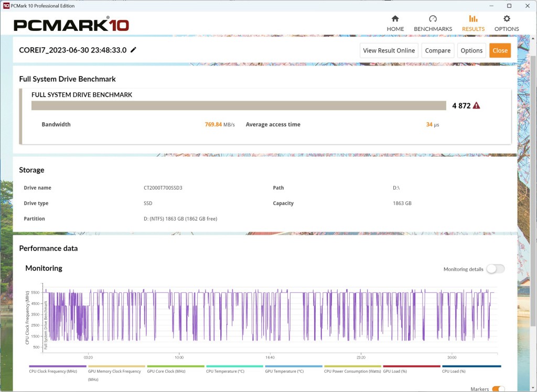
Task: Minimize the PCMark 10 window
Action: (492, 6)
